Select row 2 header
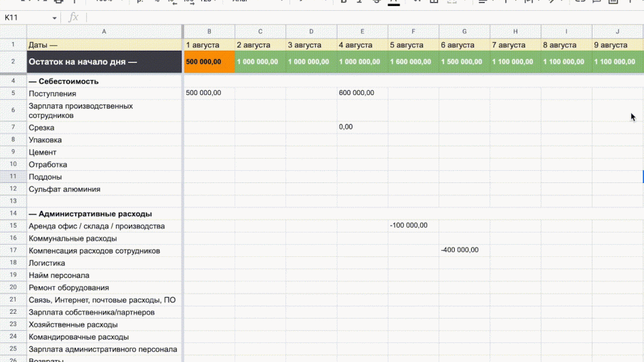This screenshot has height=362, width=644. click(x=13, y=62)
